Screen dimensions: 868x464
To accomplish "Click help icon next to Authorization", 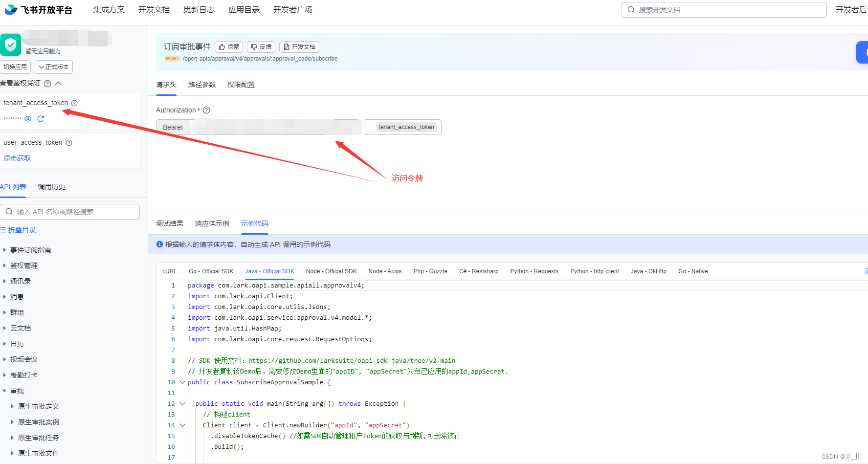I will coord(206,110).
